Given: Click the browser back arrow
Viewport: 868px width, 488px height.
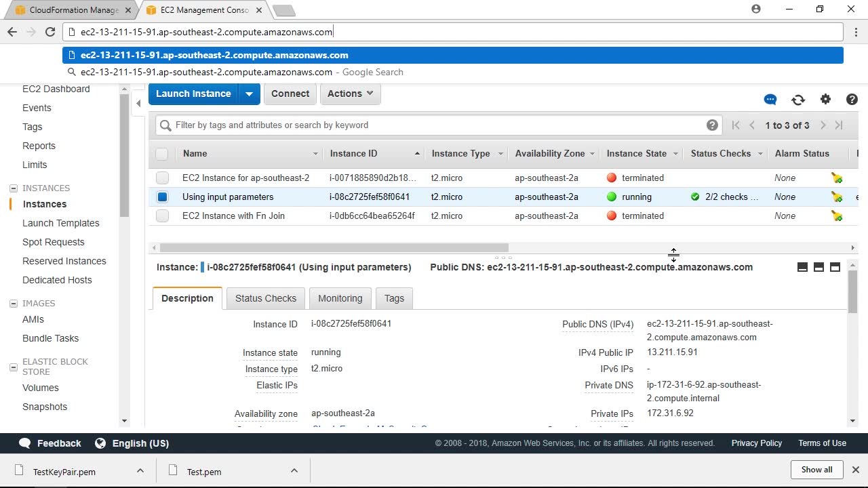Looking at the screenshot, I should [x=12, y=32].
